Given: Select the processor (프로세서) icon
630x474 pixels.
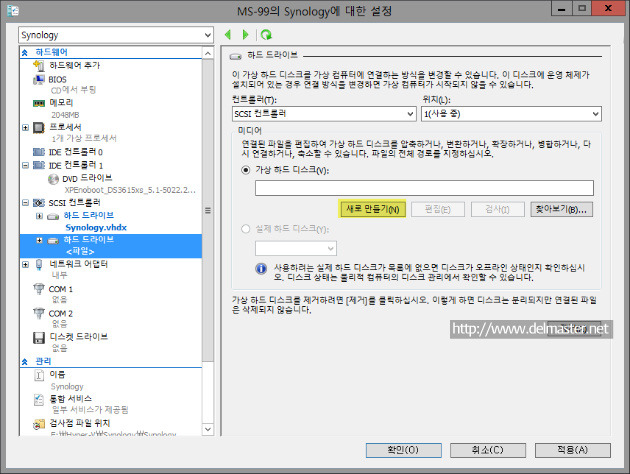Looking at the screenshot, I should (39, 128).
